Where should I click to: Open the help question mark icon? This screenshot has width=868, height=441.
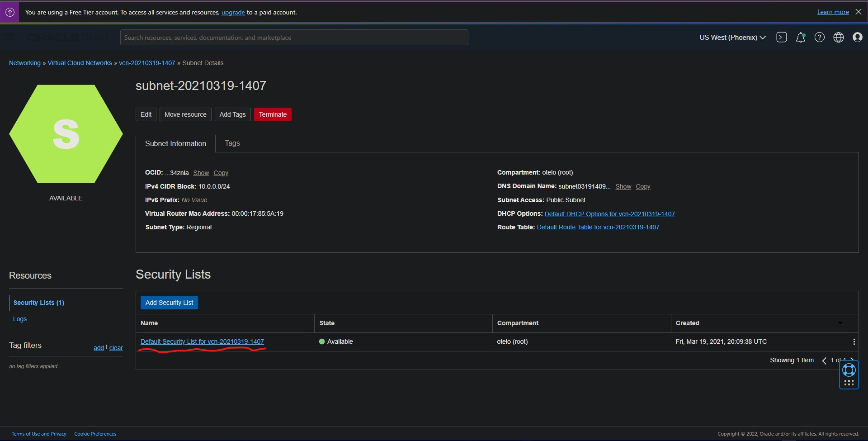(x=820, y=38)
